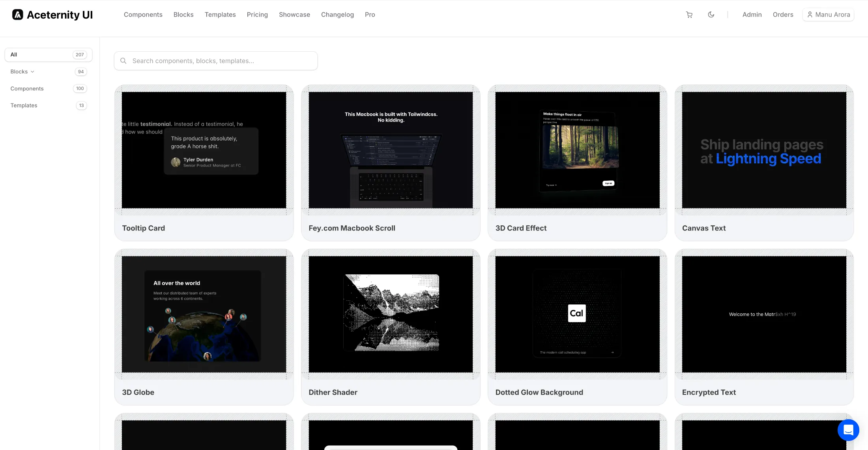Click the Cal logo in Dotted Glow Background
Image resolution: width=868 pixels, height=450 pixels.
pyautogui.click(x=576, y=313)
